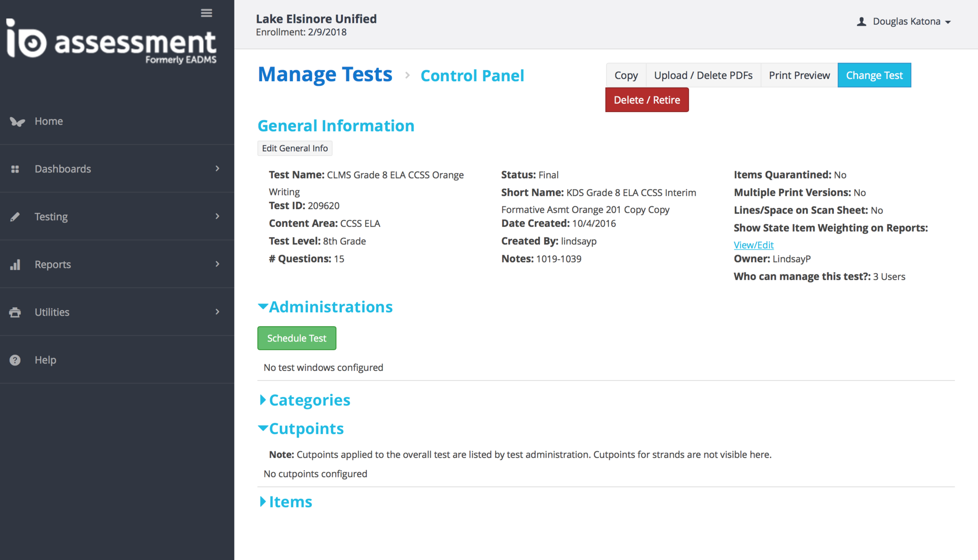978x560 pixels.
Task: Click the iO Assessment logo
Action: coord(111,42)
